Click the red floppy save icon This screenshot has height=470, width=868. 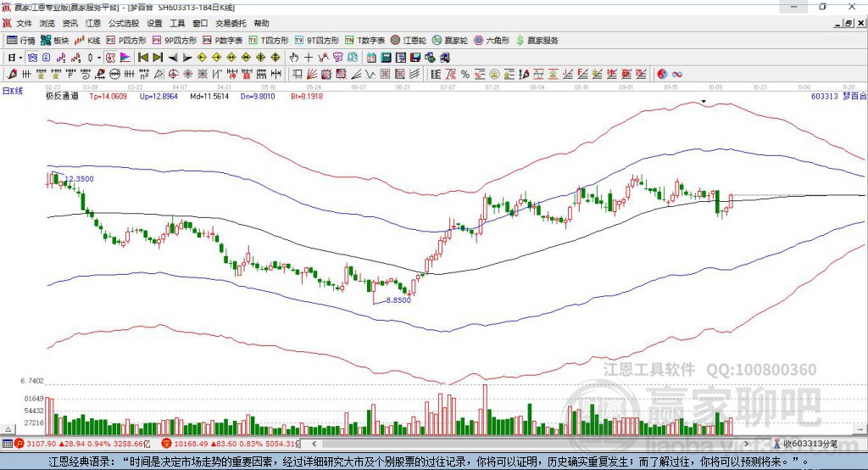pos(415,58)
